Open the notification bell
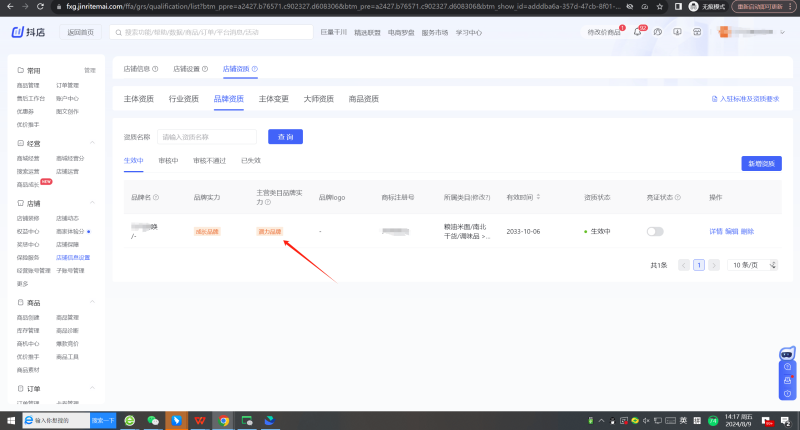The height and width of the screenshot is (430, 800). tap(637, 32)
